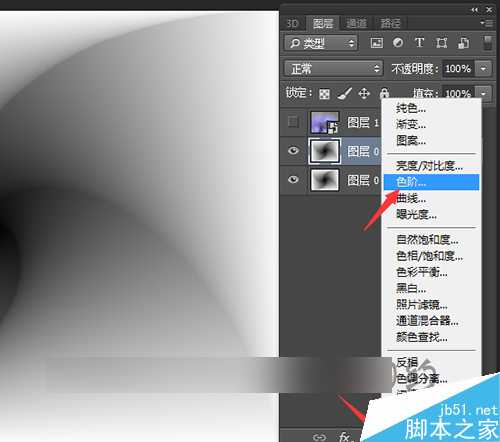Select 自然饱和度... menu item
The image size is (500, 442).
(x=431, y=240)
